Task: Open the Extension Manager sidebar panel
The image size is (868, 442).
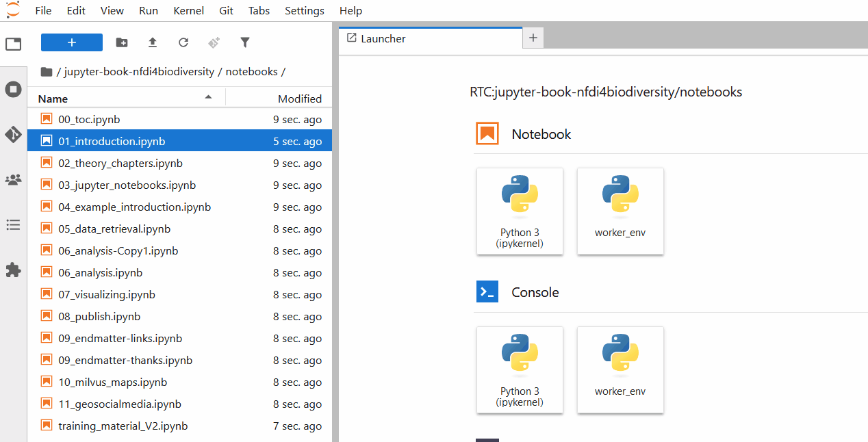Action: [13, 270]
